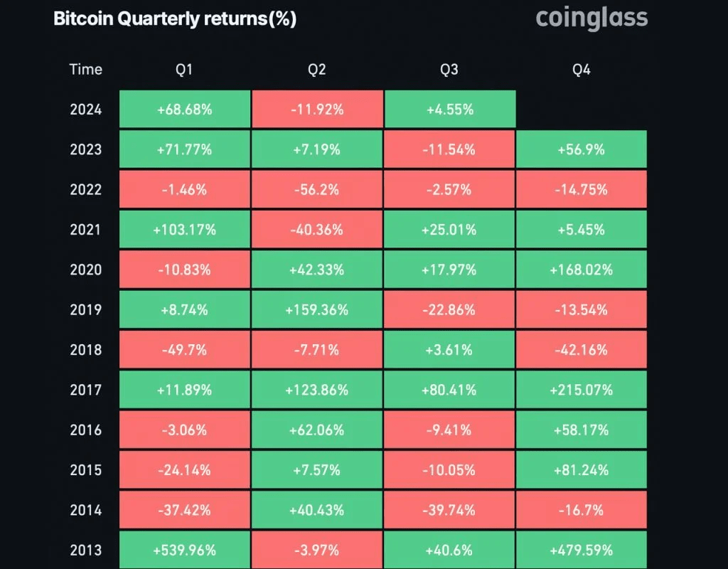Click the 2023 Q4 +56.9% cell

pos(582,149)
